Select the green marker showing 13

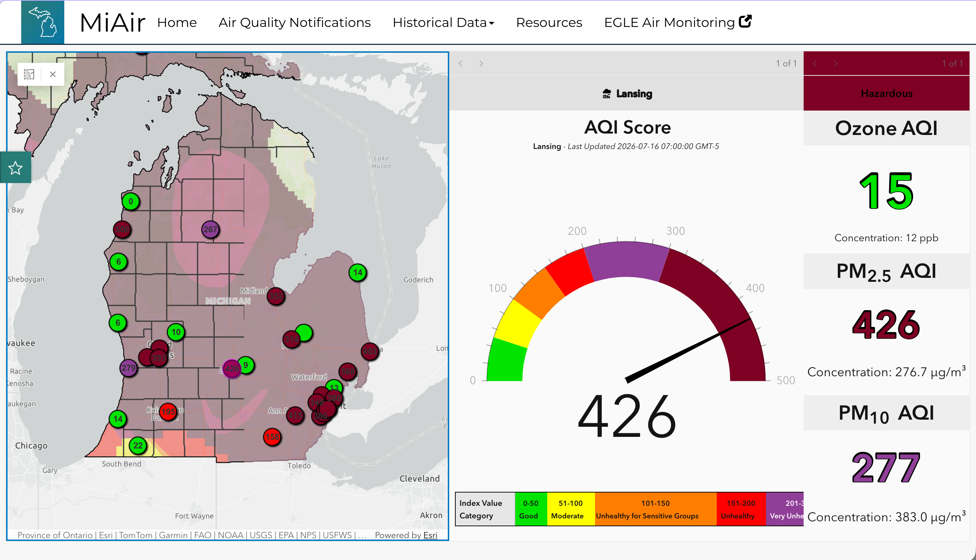click(x=334, y=386)
